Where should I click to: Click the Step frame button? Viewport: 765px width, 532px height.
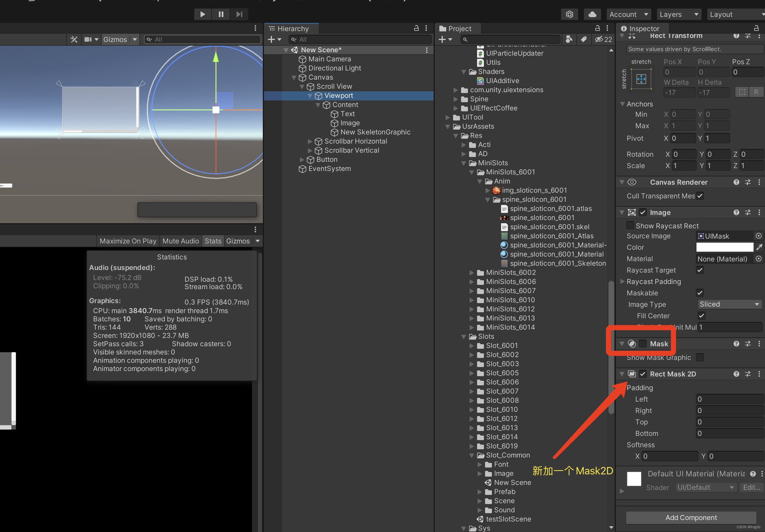tap(239, 14)
